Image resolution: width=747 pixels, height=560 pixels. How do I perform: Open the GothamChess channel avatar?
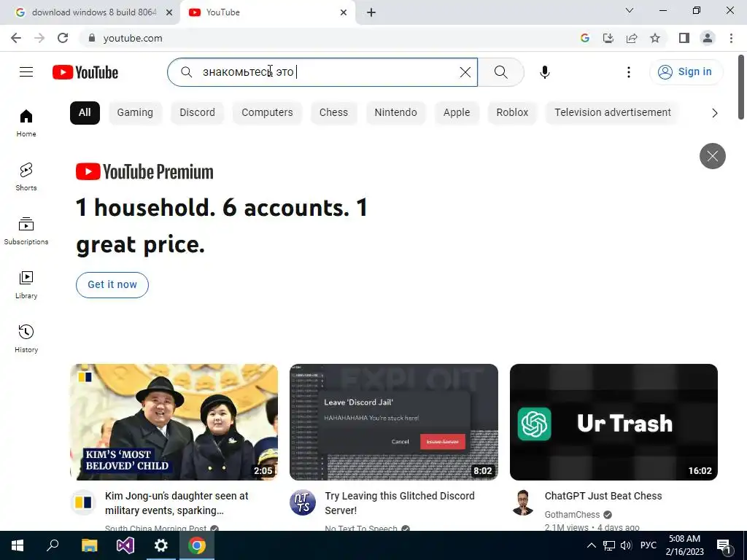pos(522,502)
